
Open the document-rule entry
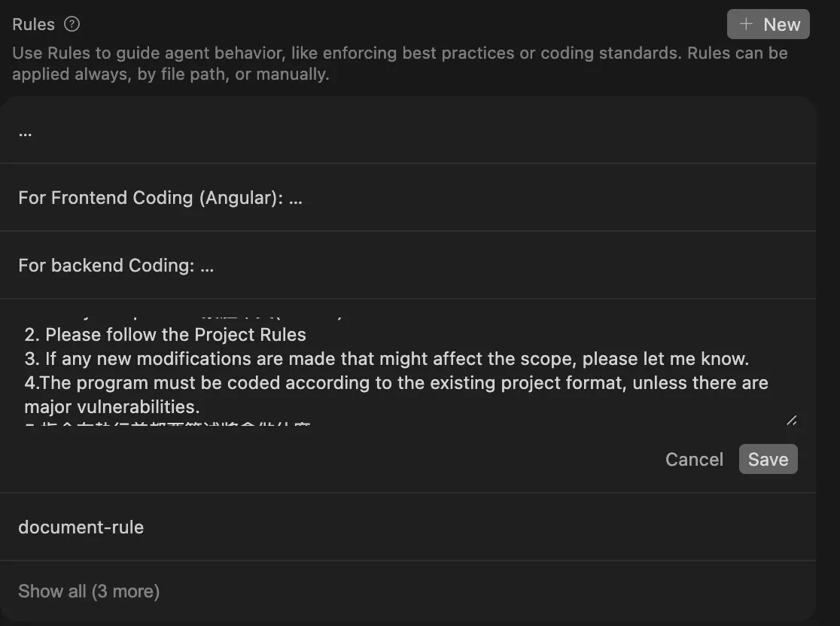(x=81, y=527)
